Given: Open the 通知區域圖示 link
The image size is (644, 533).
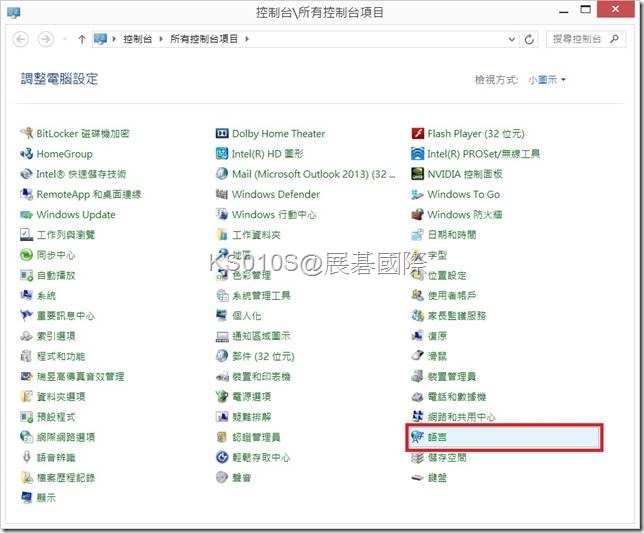Looking at the screenshot, I should click(261, 336).
